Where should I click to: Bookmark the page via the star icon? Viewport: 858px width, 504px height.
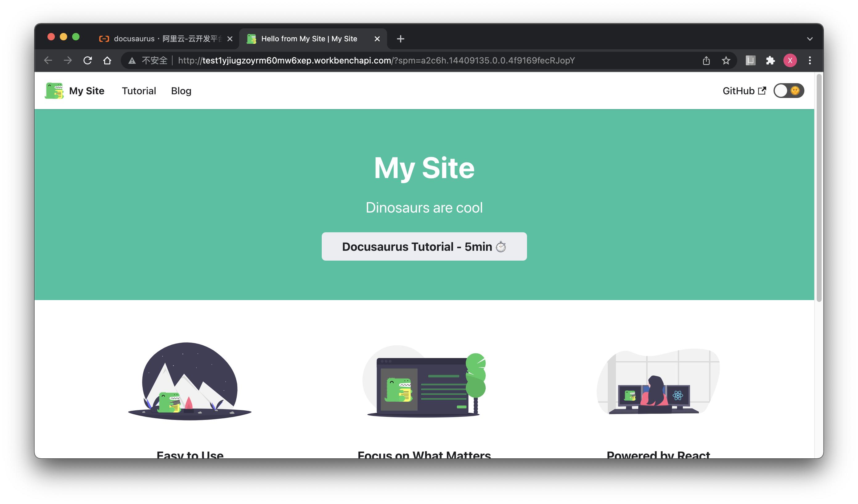pyautogui.click(x=726, y=61)
